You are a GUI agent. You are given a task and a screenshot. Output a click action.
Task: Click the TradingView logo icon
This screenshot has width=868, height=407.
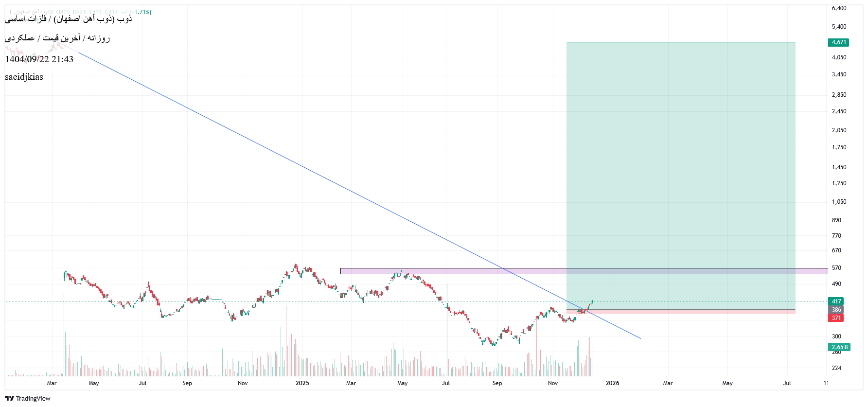click(9, 398)
